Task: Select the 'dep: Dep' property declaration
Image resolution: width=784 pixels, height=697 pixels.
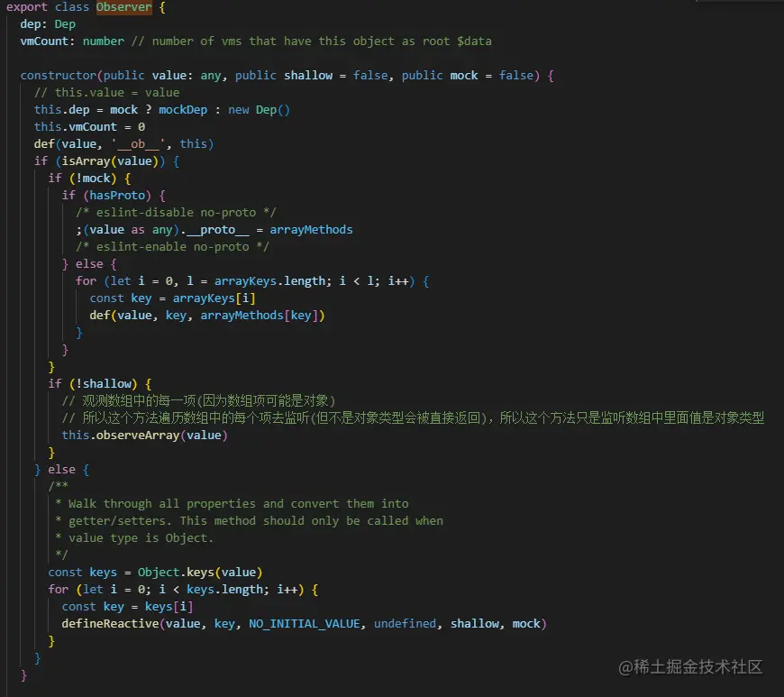Action: (x=48, y=24)
